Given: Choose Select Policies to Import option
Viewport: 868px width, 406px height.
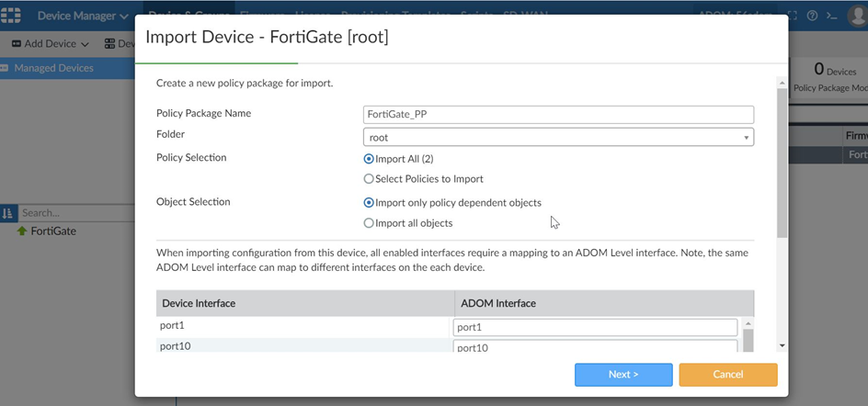Looking at the screenshot, I should pos(369,179).
